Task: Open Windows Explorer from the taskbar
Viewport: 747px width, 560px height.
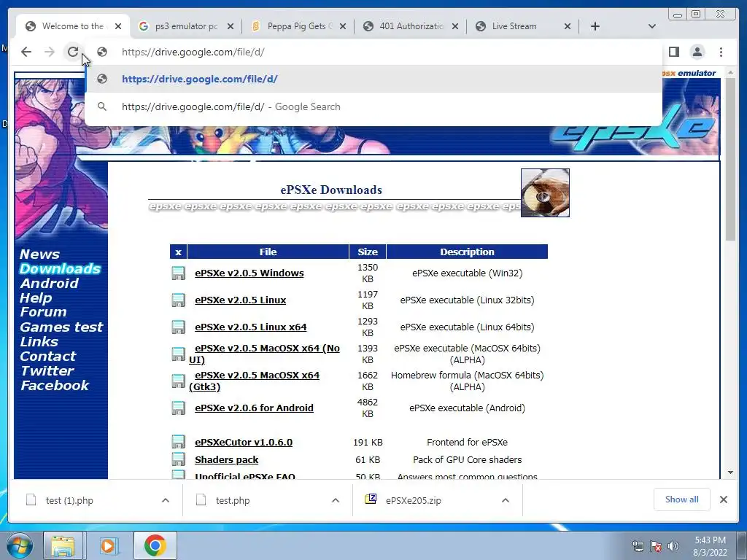Action: 63,545
